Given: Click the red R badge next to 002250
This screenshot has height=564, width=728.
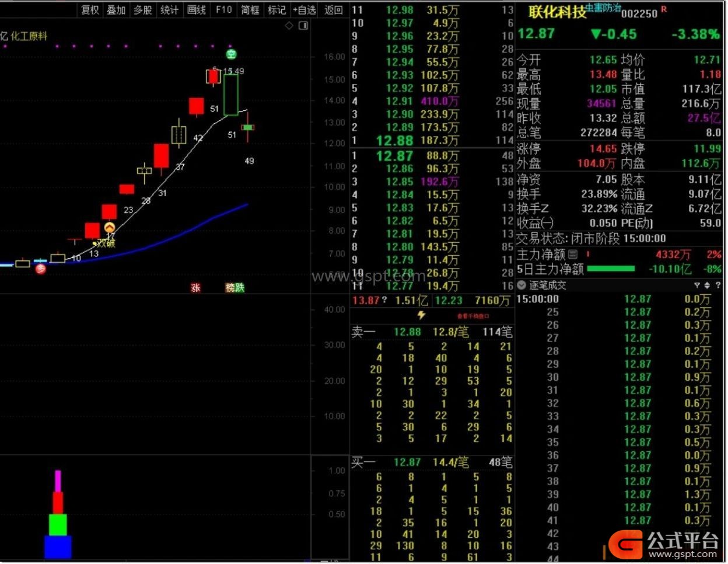Looking at the screenshot, I should click(664, 9).
